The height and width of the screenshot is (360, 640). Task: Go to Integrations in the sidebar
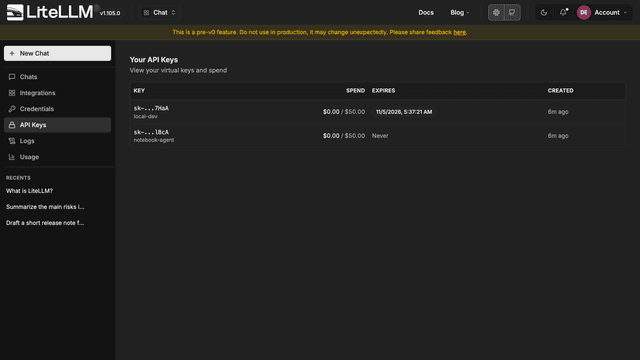click(58, 93)
